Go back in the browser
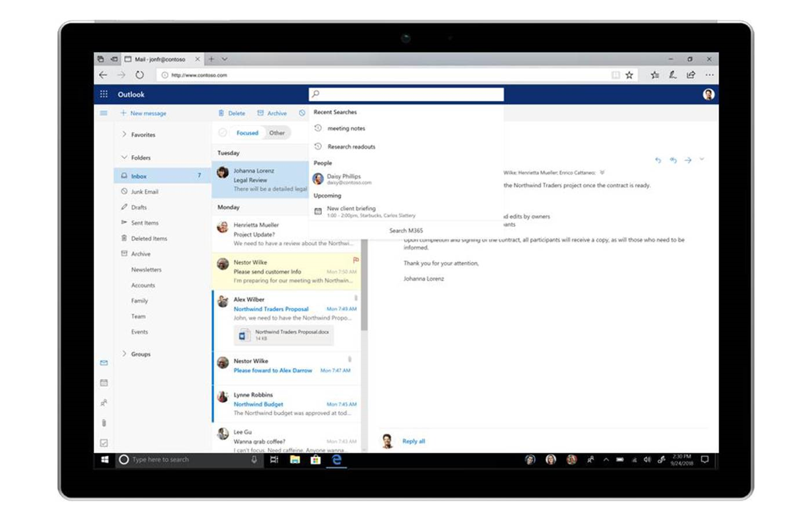 click(x=103, y=75)
